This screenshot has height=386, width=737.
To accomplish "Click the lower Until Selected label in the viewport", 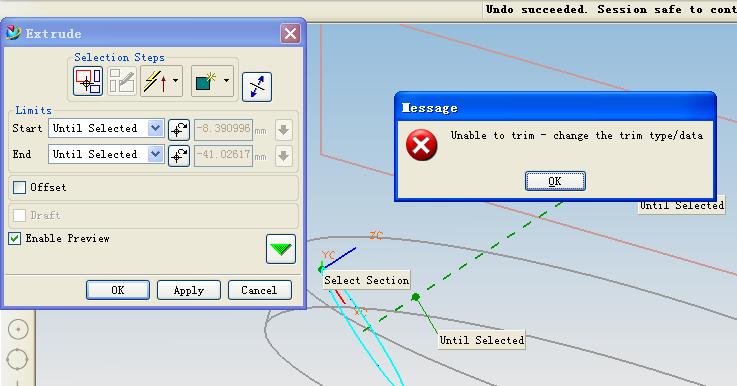I will pyautogui.click(x=482, y=340).
